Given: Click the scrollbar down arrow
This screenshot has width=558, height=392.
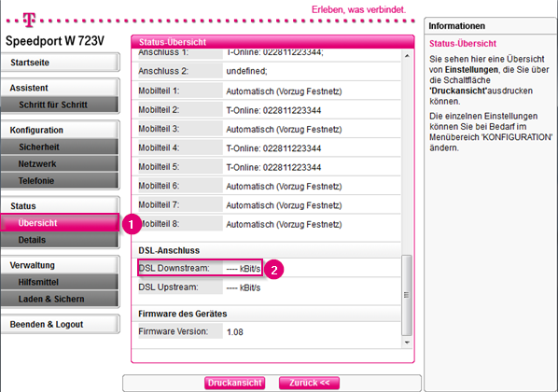Looking at the screenshot, I should (x=407, y=343).
